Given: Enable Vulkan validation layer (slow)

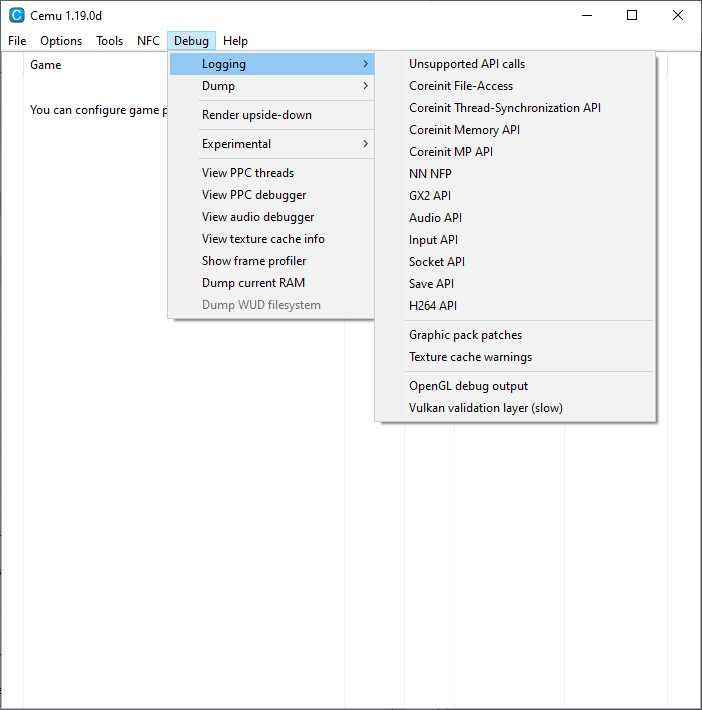Looking at the screenshot, I should coord(515,408).
